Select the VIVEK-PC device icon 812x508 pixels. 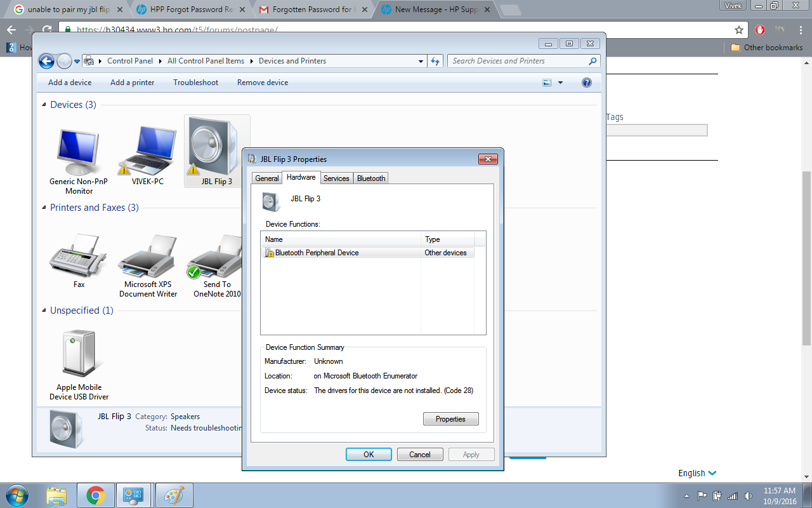click(x=148, y=156)
